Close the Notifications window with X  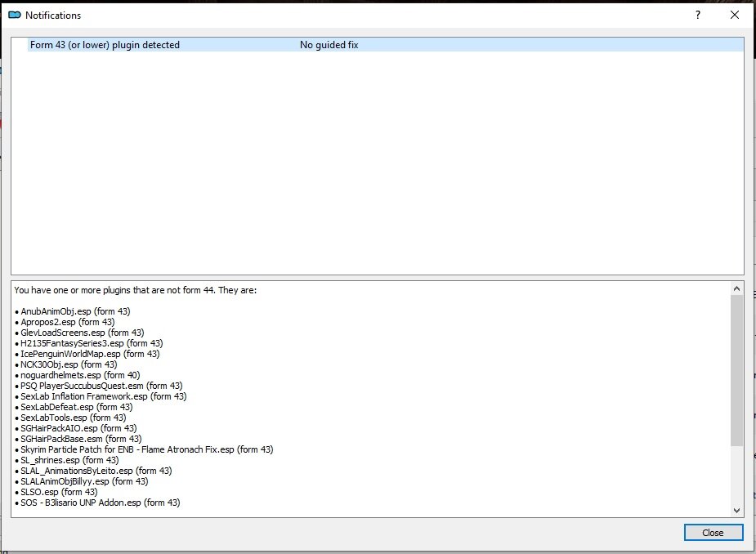tap(734, 15)
